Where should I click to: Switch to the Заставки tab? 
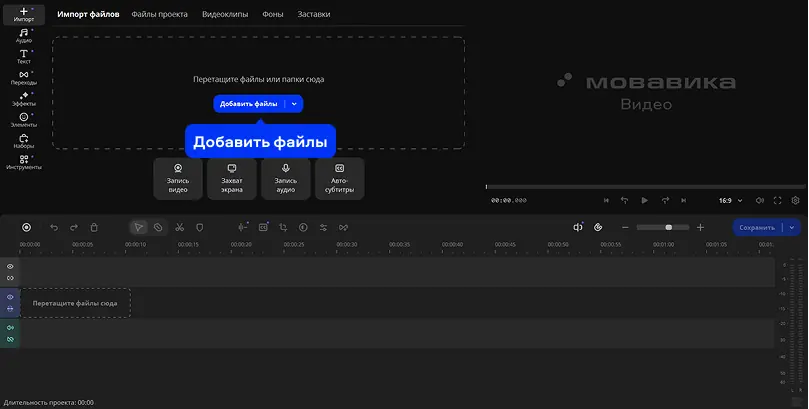314,14
